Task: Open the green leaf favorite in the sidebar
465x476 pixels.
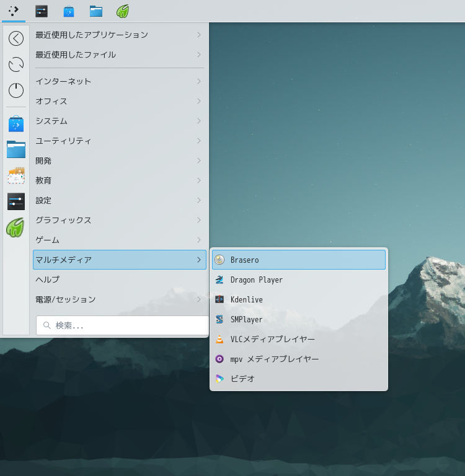Action: pos(15,227)
